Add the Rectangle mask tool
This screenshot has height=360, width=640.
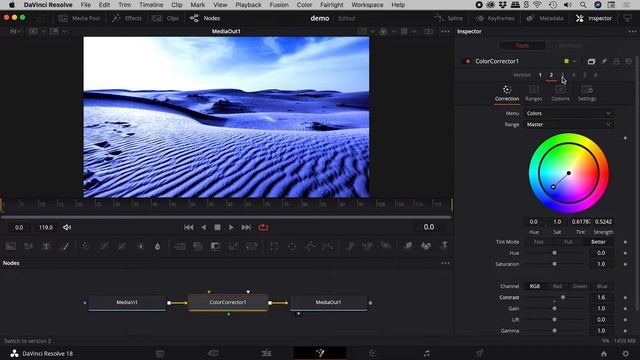click(x=274, y=246)
